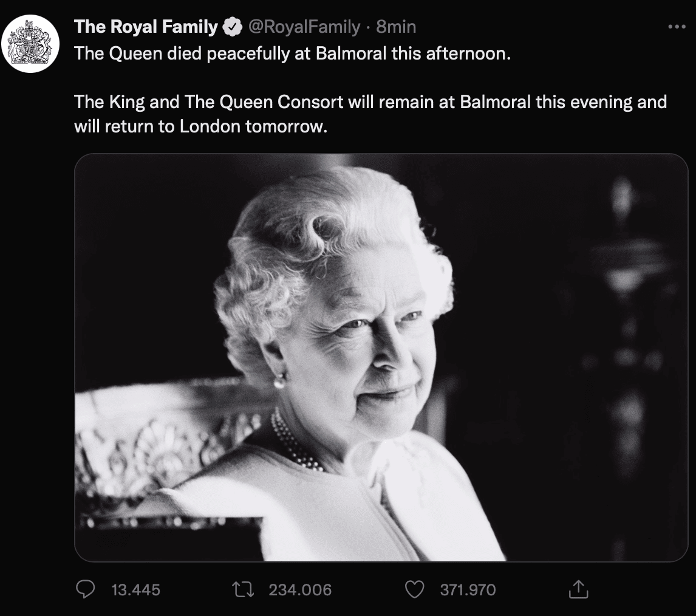Open the black-and-white Queen photo

381,358
